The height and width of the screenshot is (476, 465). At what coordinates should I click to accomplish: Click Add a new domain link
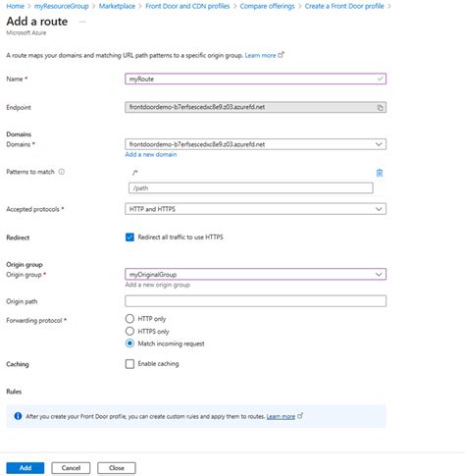pyautogui.click(x=151, y=154)
